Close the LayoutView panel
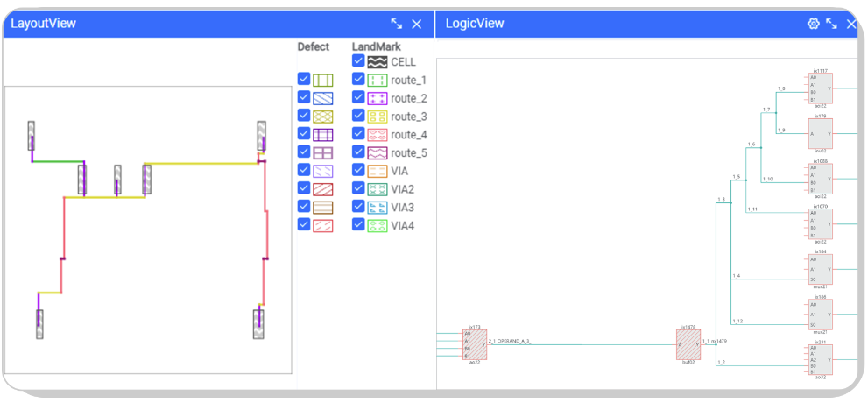This screenshot has height=403, width=868. coord(417,24)
